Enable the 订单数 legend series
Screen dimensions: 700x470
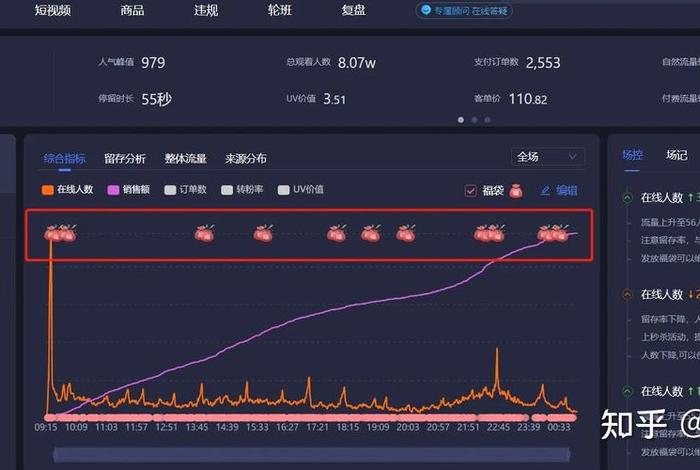coord(185,190)
